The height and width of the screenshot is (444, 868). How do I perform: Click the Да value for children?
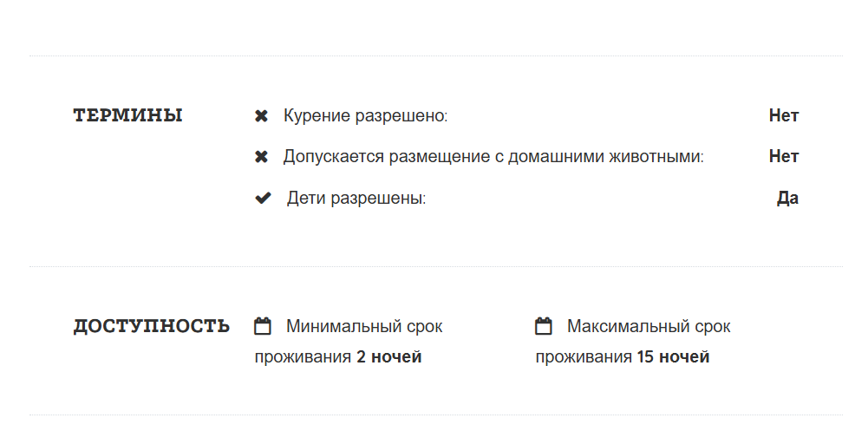click(787, 199)
